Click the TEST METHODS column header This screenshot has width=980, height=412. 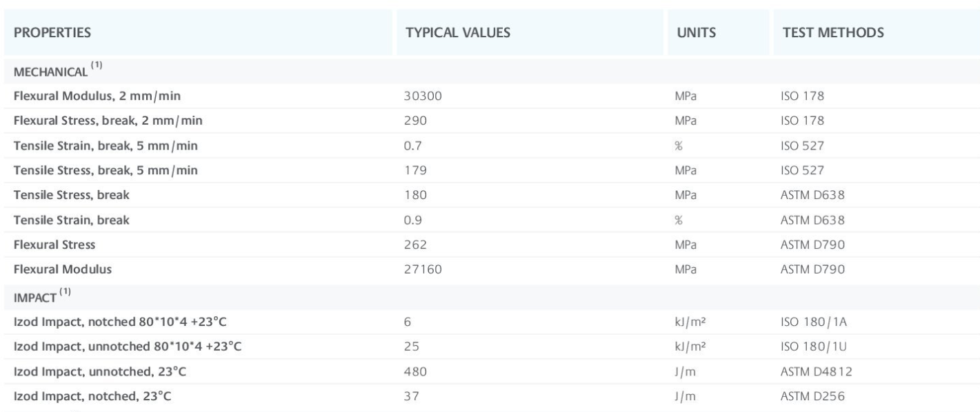click(x=833, y=32)
